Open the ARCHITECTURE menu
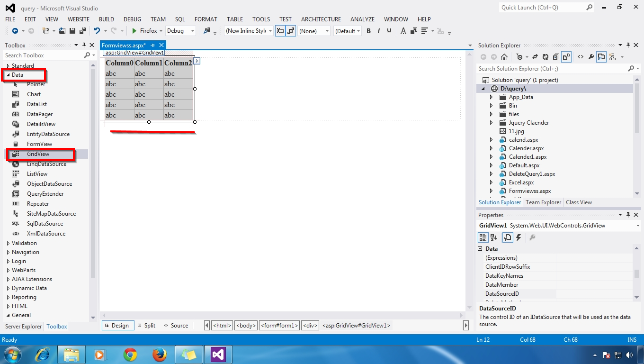The width and height of the screenshot is (644, 364). (x=321, y=19)
